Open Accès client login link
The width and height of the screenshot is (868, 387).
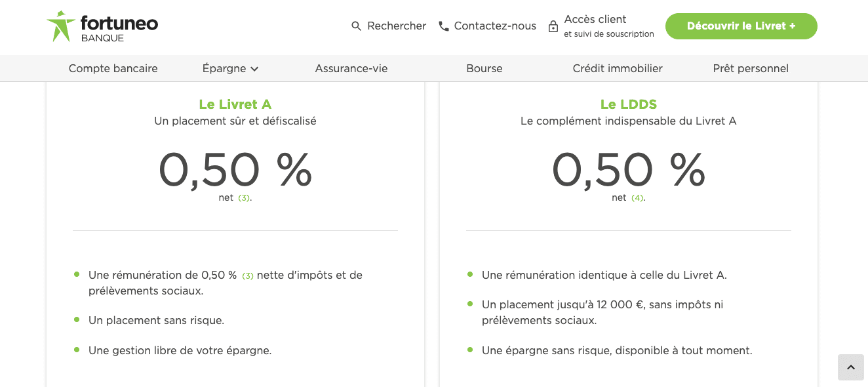pyautogui.click(x=595, y=20)
